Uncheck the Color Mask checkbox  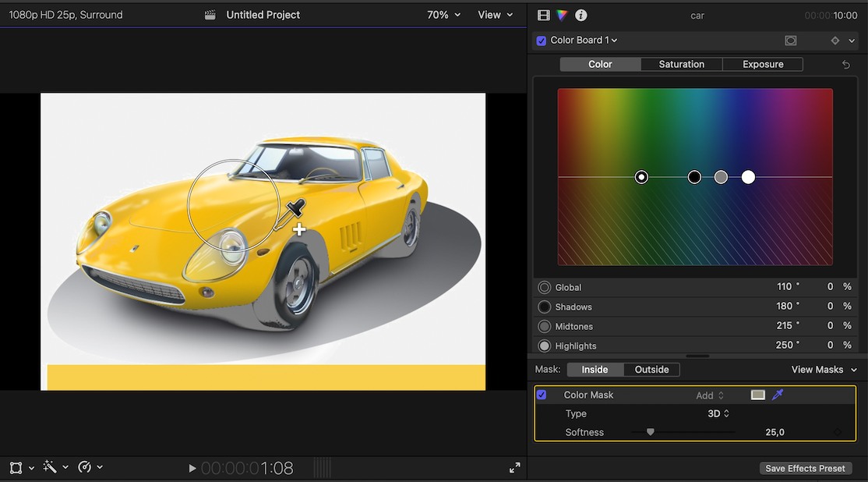coord(542,395)
